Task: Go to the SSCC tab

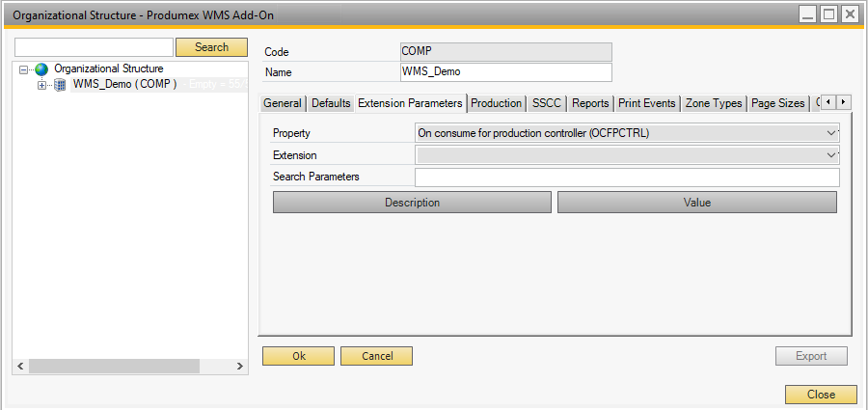Action: point(547,103)
